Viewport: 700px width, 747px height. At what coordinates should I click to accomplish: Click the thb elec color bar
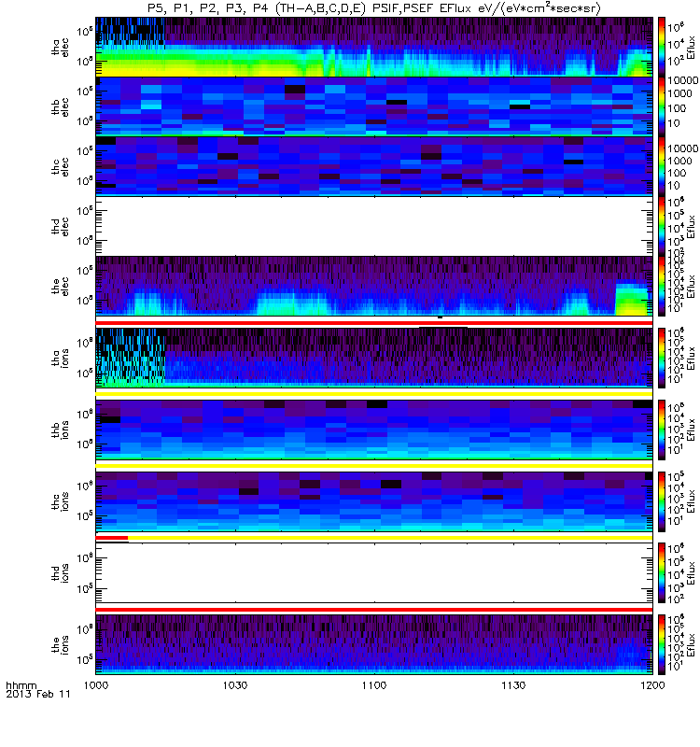click(662, 106)
